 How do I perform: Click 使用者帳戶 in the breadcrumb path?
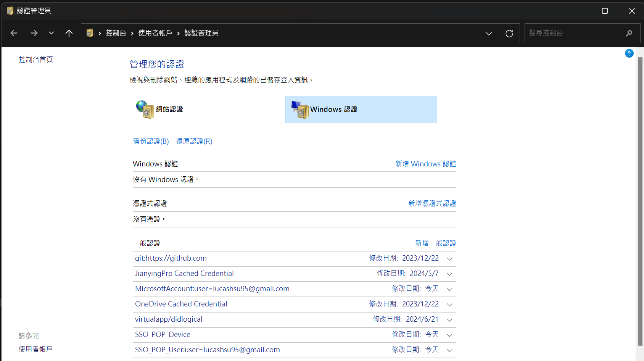coord(155,33)
